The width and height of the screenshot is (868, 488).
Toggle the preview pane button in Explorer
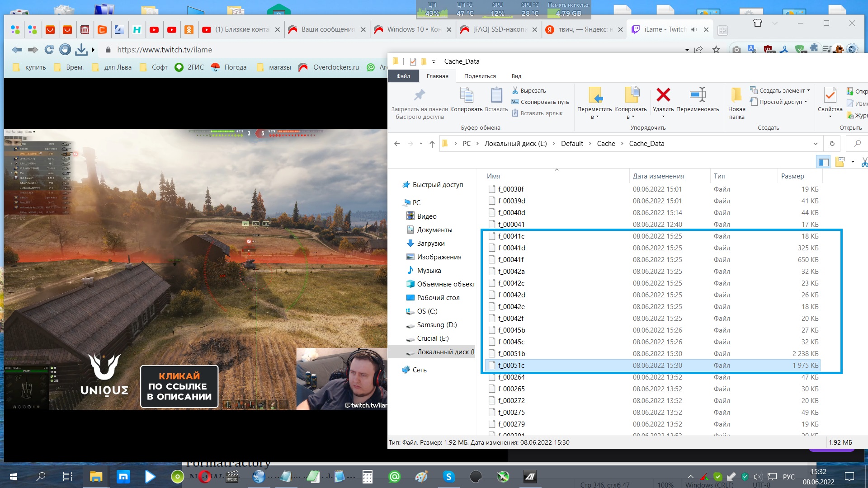823,162
